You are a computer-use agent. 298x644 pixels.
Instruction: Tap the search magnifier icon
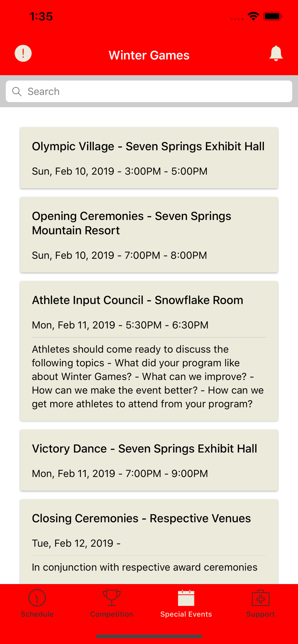pyautogui.click(x=17, y=91)
